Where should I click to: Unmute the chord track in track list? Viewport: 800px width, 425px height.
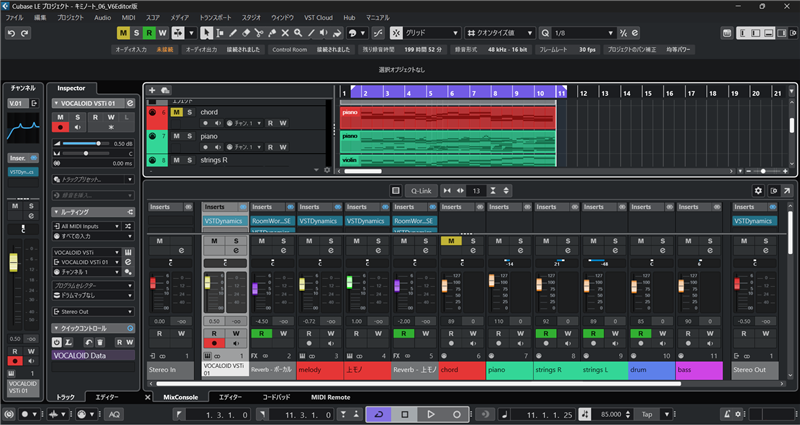pyautogui.click(x=176, y=112)
